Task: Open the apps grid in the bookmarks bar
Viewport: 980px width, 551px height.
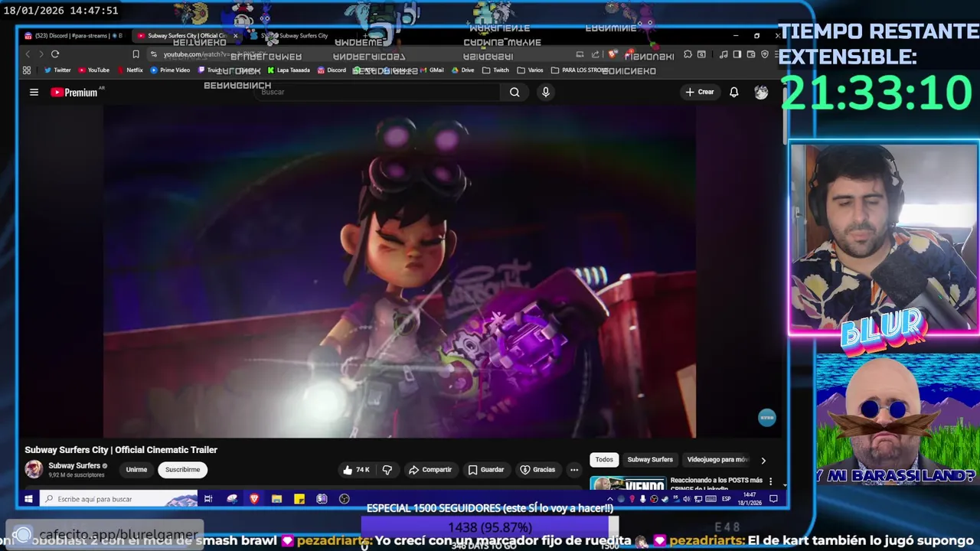Action: [x=27, y=70]
